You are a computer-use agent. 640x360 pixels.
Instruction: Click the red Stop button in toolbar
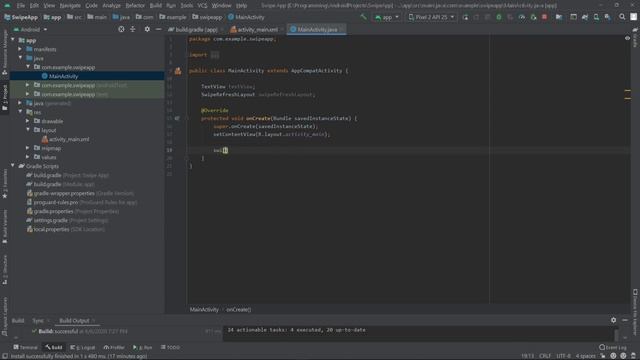pos(544,17)
